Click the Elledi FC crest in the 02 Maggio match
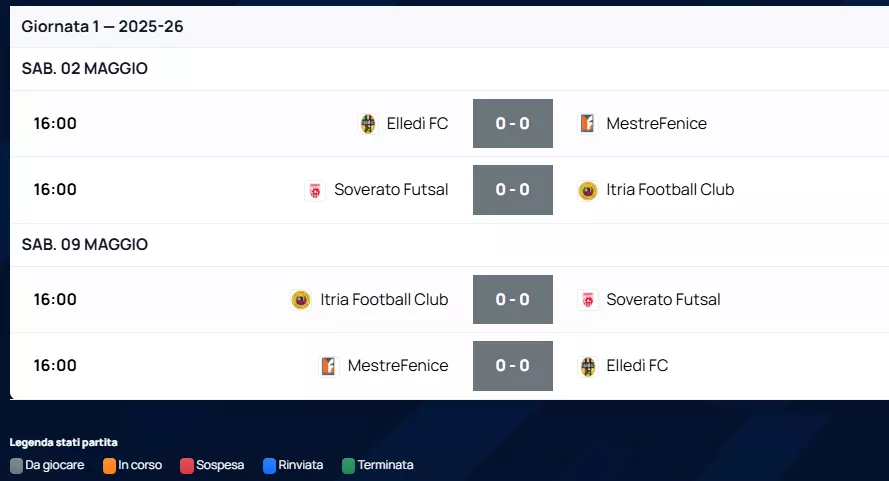 tap(368, 124)
